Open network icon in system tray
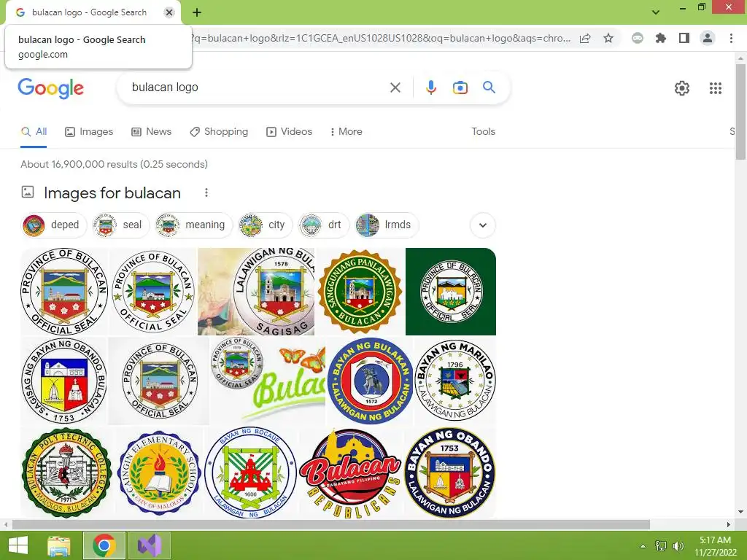Screen dimensions: 747x560 (660, 545)
